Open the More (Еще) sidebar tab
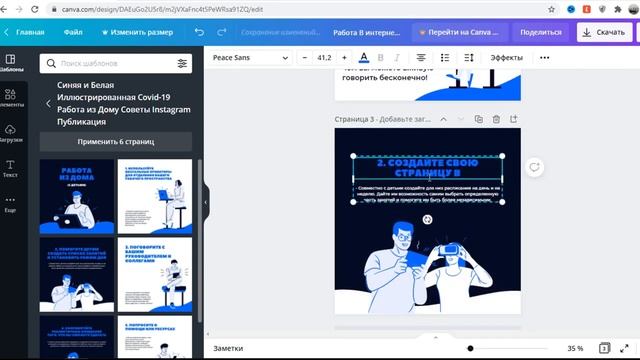 (x=10, y=204)
